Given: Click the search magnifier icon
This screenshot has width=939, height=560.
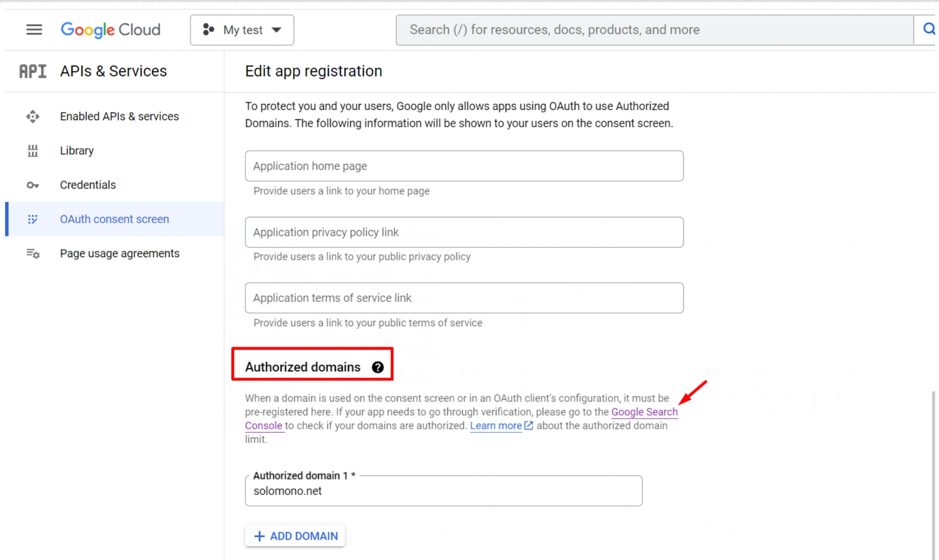Looking at the screenshot, I should pyautogui.click(x=928, y=30).
